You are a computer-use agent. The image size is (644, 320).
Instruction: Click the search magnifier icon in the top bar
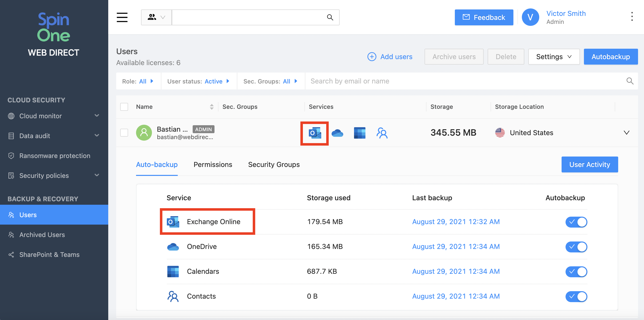coord(330,17)
